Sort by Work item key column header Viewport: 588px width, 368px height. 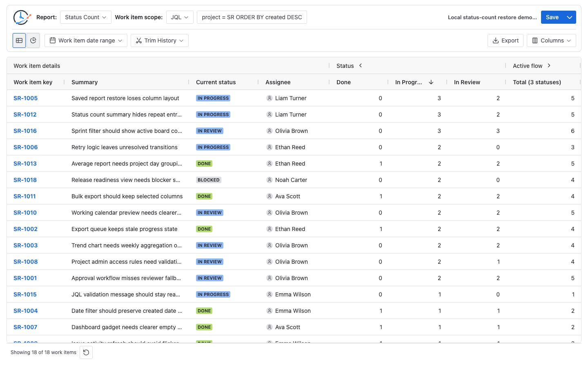[x=33, y=82]
